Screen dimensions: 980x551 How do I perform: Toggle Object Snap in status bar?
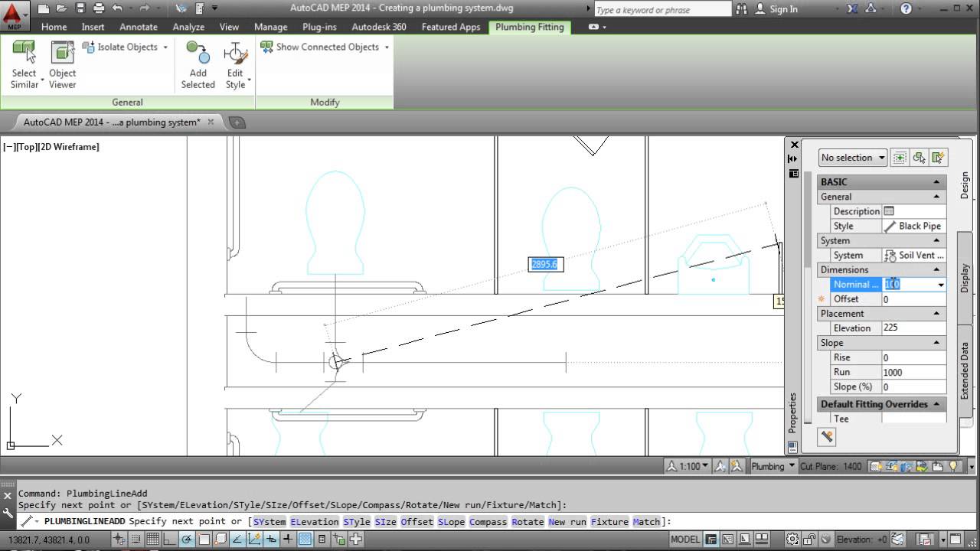pyautogui.click(x=204, y=540)
